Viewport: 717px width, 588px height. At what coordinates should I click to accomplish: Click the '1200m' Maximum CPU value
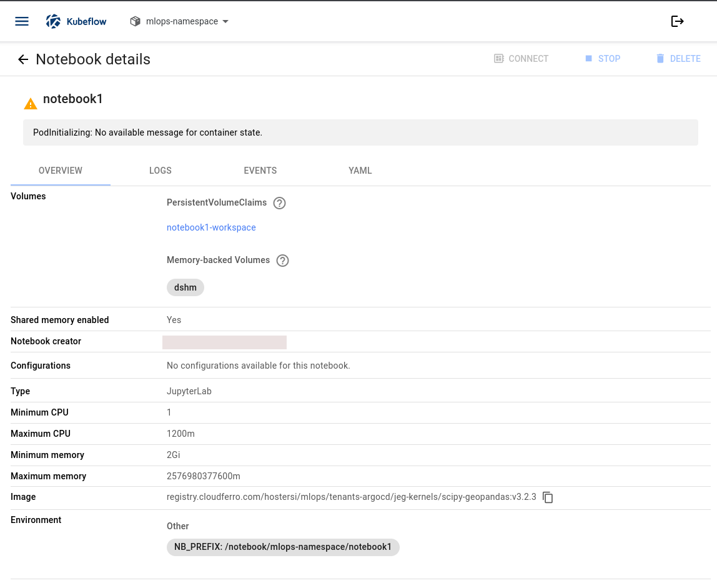[180, 434]
